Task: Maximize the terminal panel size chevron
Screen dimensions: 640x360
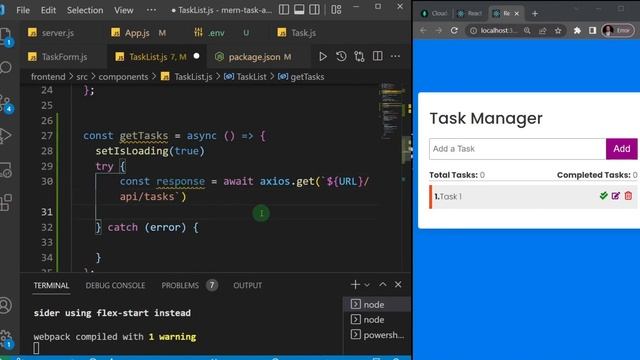Action: click(383, 284)
